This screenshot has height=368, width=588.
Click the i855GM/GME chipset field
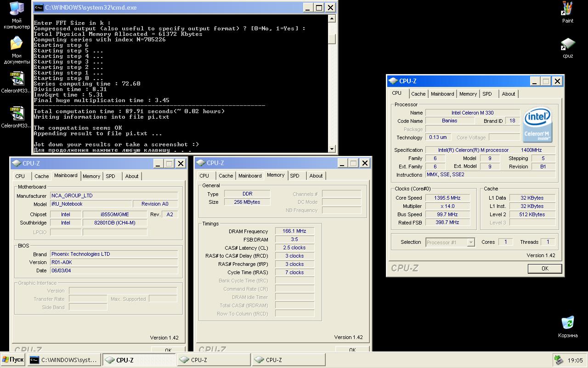point(115,214)
